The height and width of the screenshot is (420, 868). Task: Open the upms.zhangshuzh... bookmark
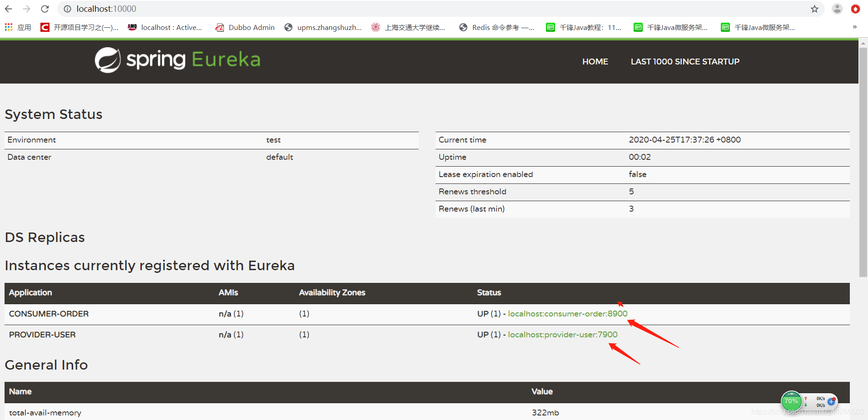323,27
